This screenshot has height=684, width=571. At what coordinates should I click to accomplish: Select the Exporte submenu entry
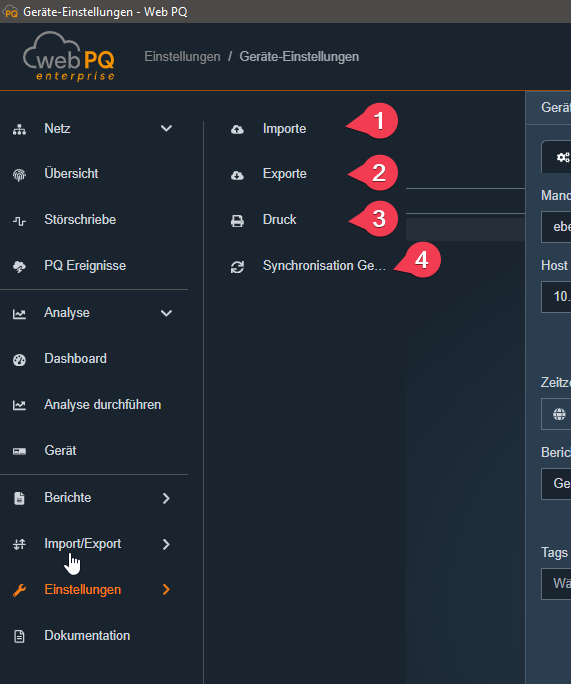click(284, 174)
